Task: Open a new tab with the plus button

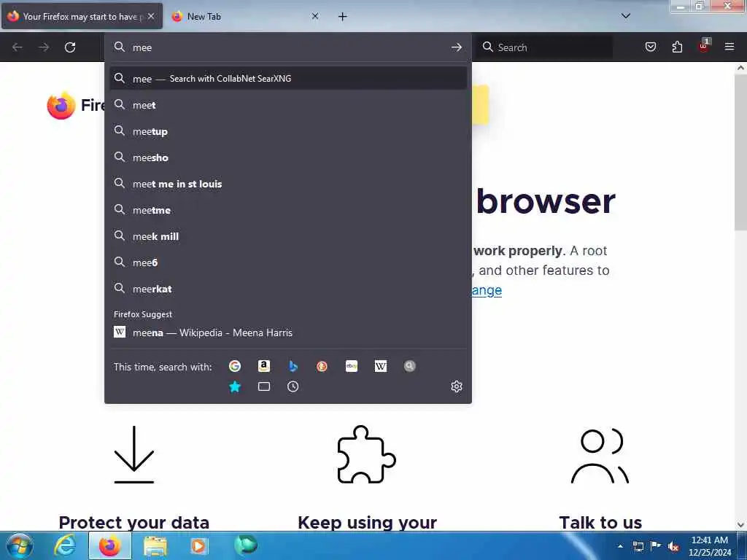Action: coord(343,17)
